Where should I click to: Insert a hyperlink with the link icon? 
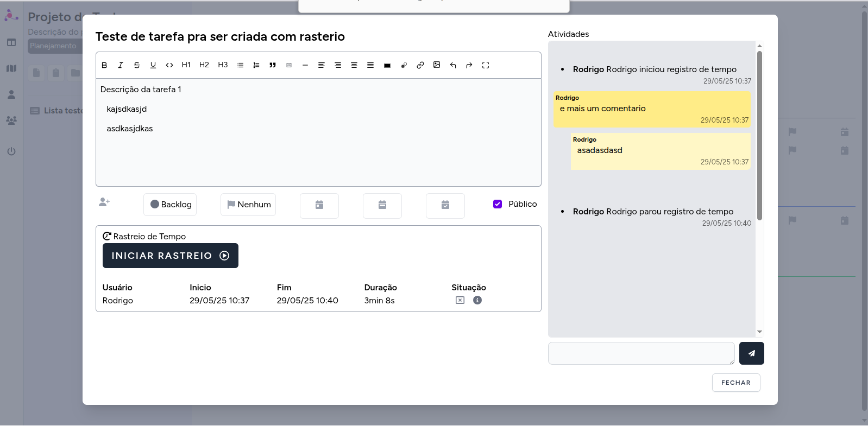pyautogui.click(x=420, y=65)
